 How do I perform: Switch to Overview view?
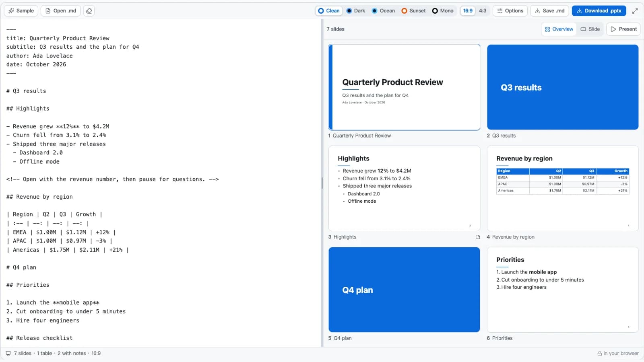point(559,29)
